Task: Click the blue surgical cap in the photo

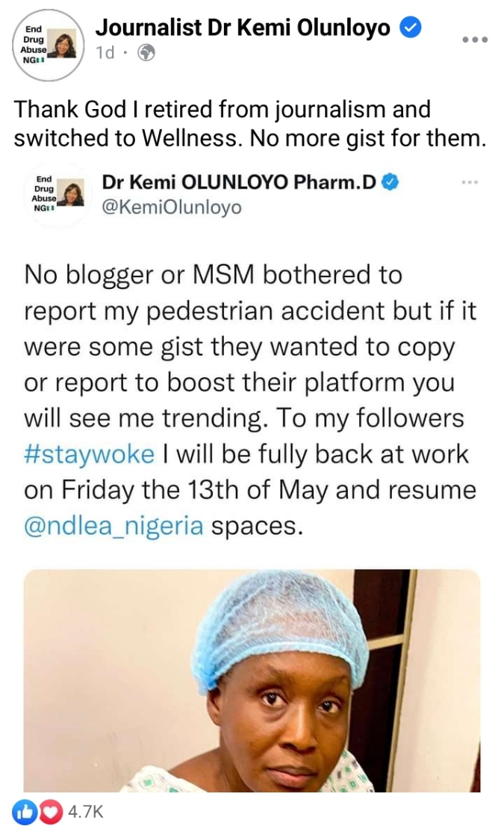Action: point(291,620)
